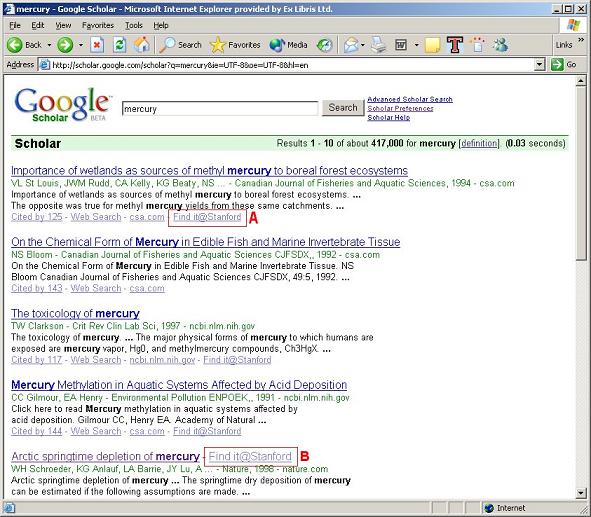Click the 'Cited by 125' link
The width and height of the screenshot is (591, 517).
pyautogui.click(x=37, y=217)
